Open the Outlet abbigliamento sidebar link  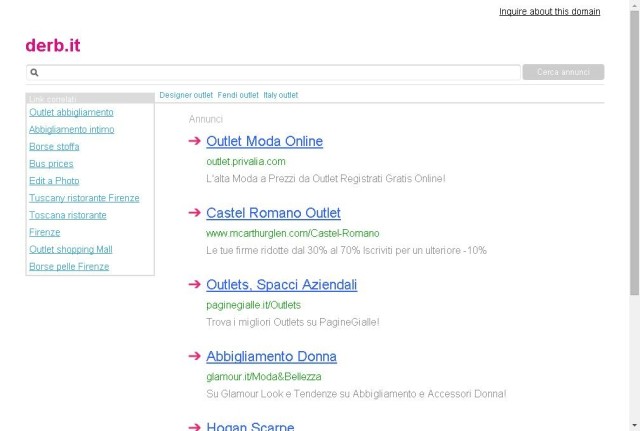tap(71, 112)
